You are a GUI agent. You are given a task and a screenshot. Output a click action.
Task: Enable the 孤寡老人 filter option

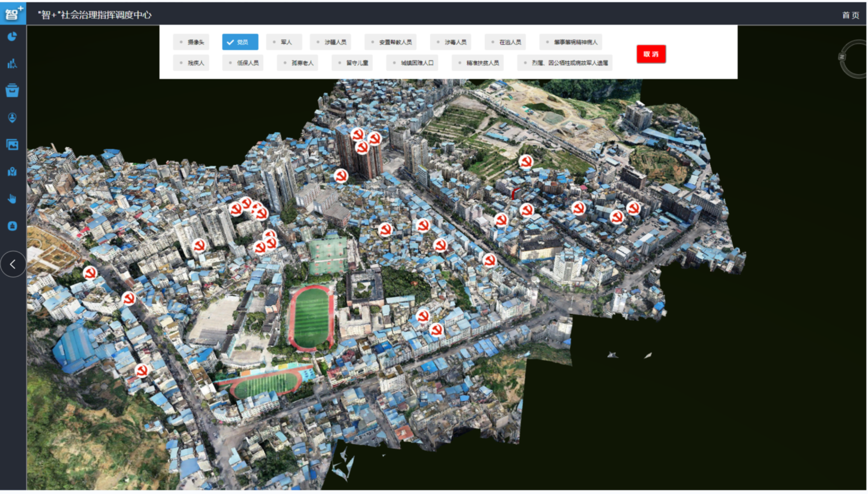point(297,63)
